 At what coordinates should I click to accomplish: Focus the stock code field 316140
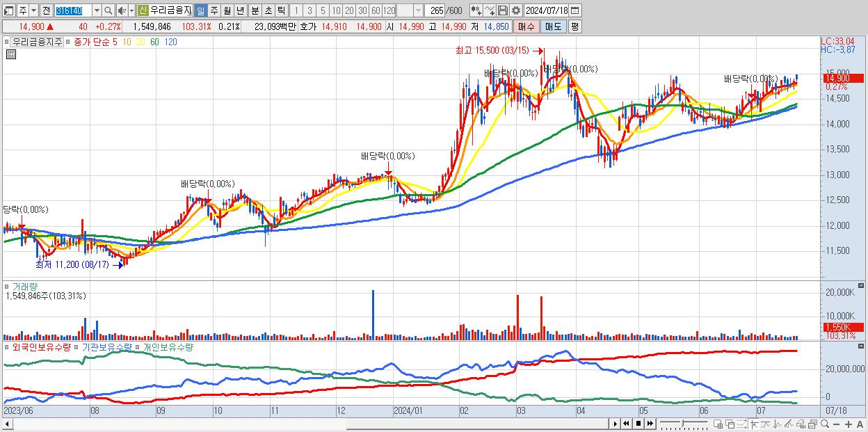click(74, 10)
